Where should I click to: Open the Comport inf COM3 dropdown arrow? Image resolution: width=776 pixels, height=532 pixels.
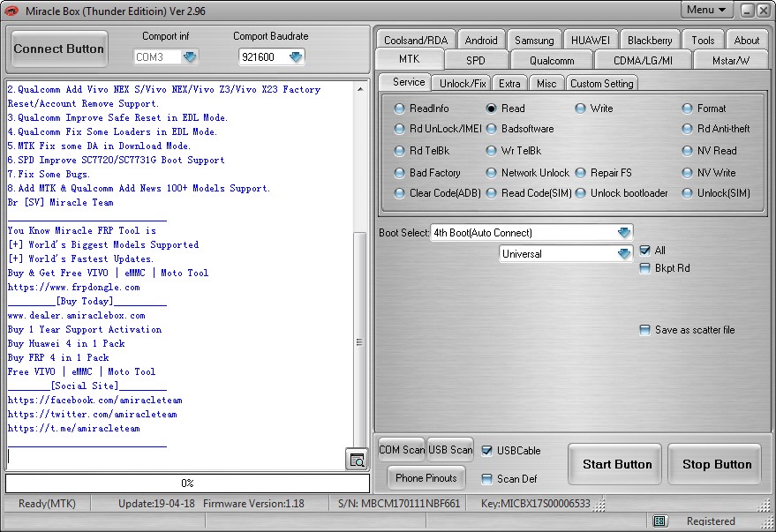(190, 56)
